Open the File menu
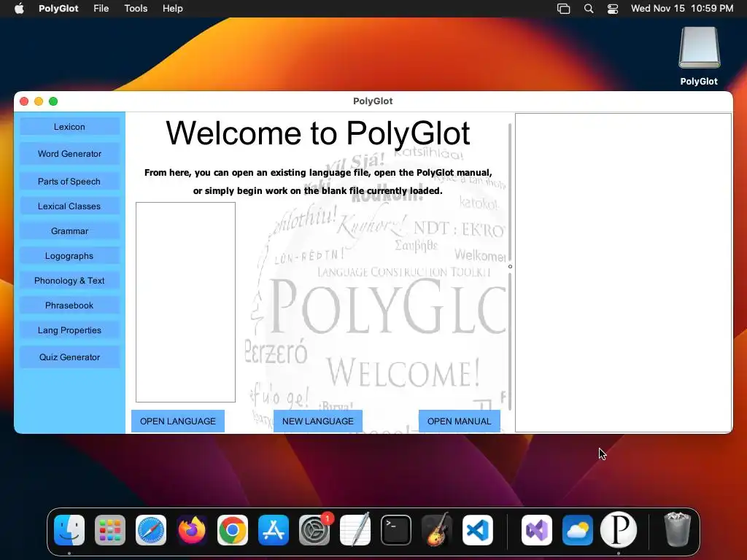 [x=101, y=9]
